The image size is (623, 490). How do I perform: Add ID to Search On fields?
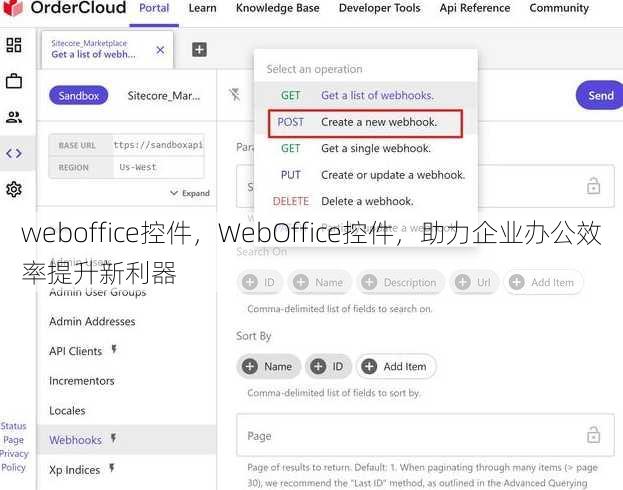pyautogui.click(x=259, y=282)
